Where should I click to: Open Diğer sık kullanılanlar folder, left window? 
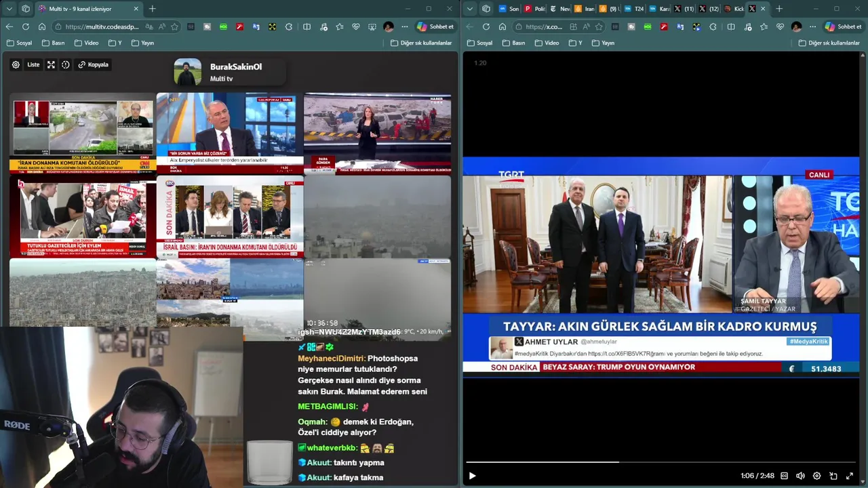coord(422,43)
